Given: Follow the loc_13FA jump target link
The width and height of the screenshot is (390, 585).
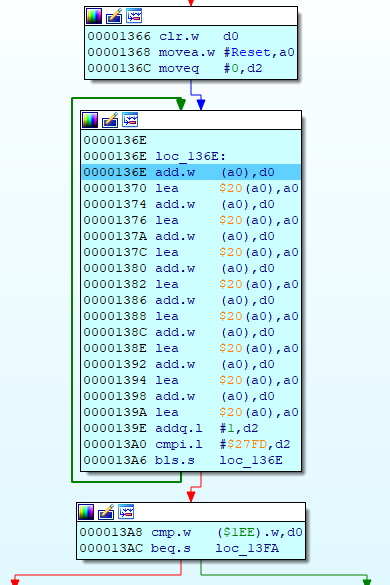Looking at the screenshot, I should [x=247, y=548].
